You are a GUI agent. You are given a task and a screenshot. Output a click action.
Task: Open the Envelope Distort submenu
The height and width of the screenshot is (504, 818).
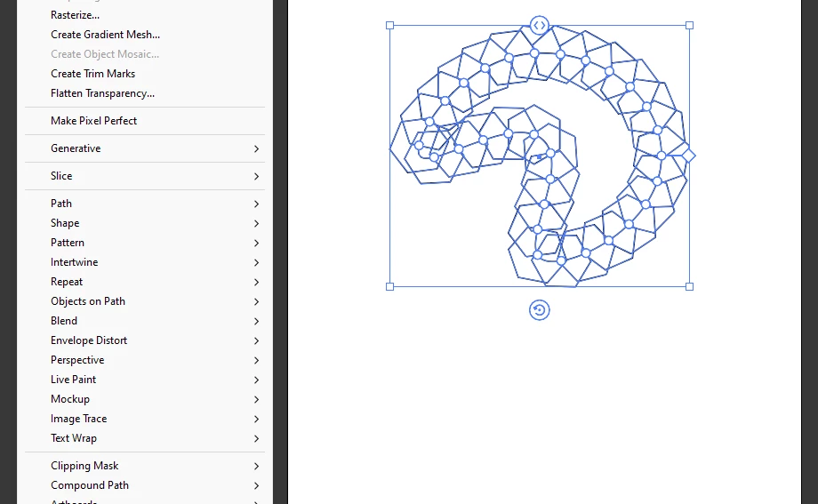tap(145, 340)
